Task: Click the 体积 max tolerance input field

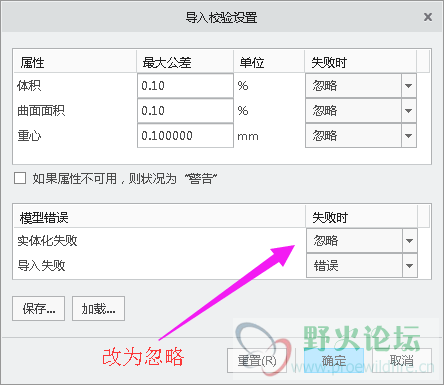Action: (185, 86)
